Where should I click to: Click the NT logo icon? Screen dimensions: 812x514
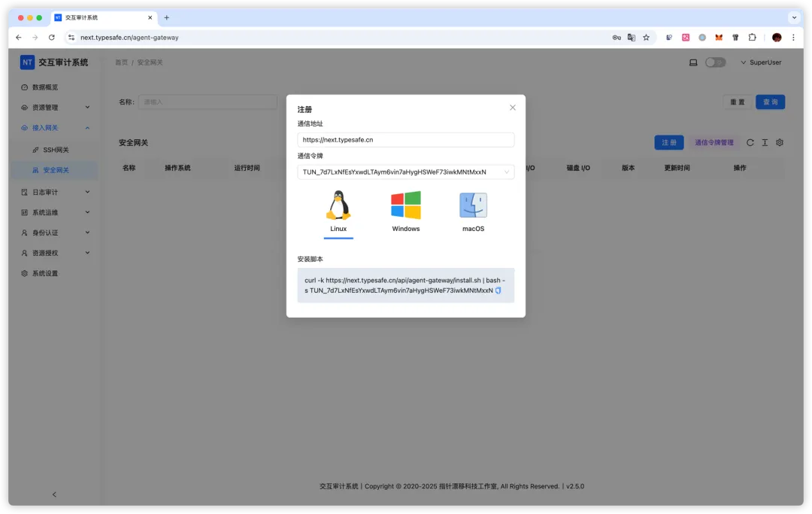tap(27, 62)
